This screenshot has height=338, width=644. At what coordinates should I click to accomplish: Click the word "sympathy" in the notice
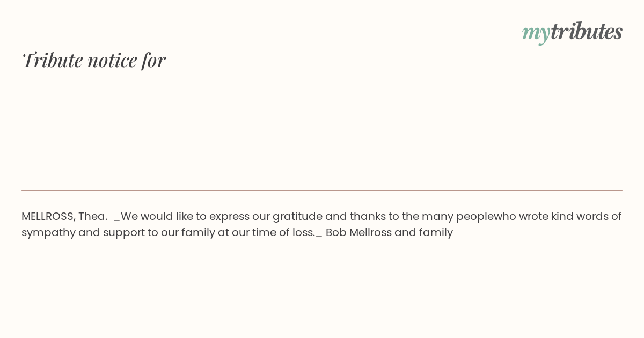(48, 233)
